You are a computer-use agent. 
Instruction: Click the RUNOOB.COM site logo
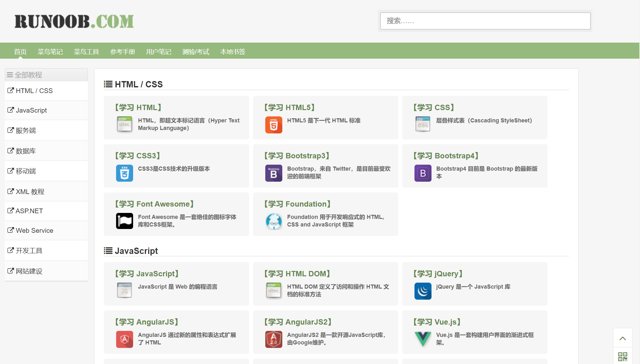[74, 21]
